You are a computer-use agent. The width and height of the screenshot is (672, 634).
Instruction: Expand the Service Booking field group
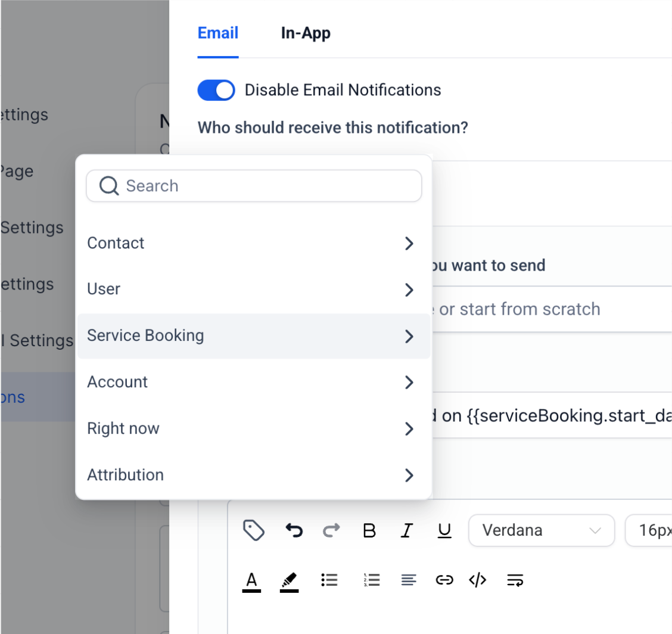254,335
